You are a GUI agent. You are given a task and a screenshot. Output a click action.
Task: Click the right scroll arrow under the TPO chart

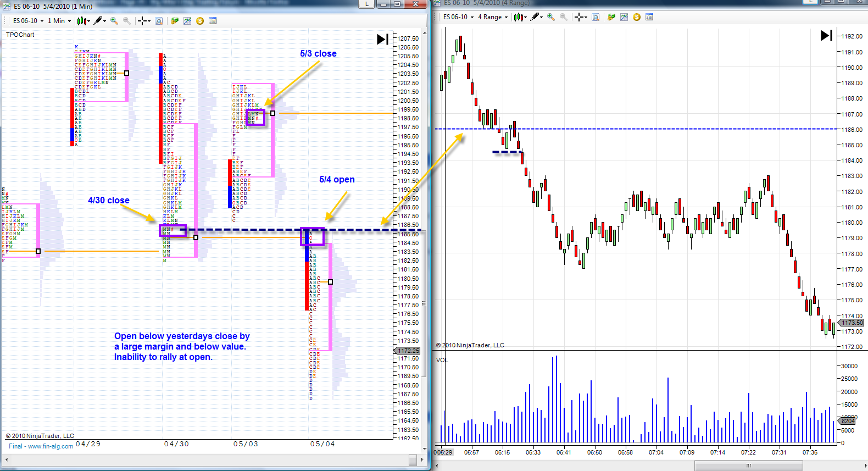(422, 459)
